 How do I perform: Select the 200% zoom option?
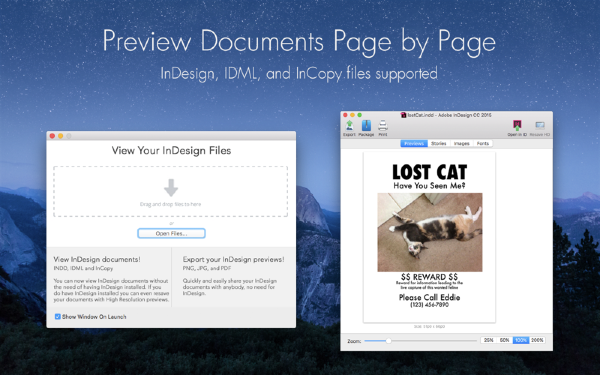point(537,340)
